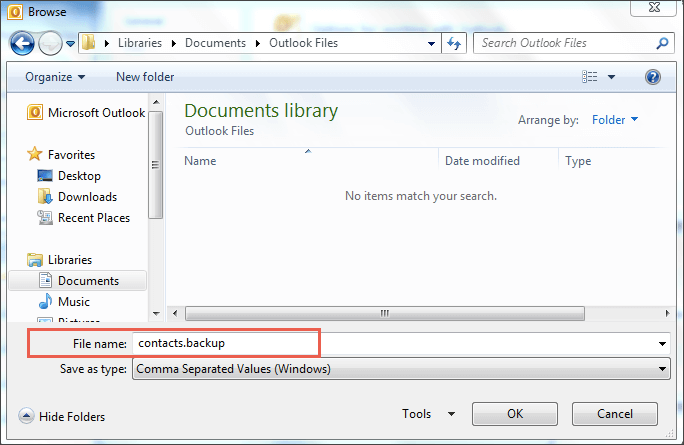The width and height of the screenshot is (684, 445).
Task: Select Outlook Files in the address path
Action: pyautogui.click(x=303, y=43)
